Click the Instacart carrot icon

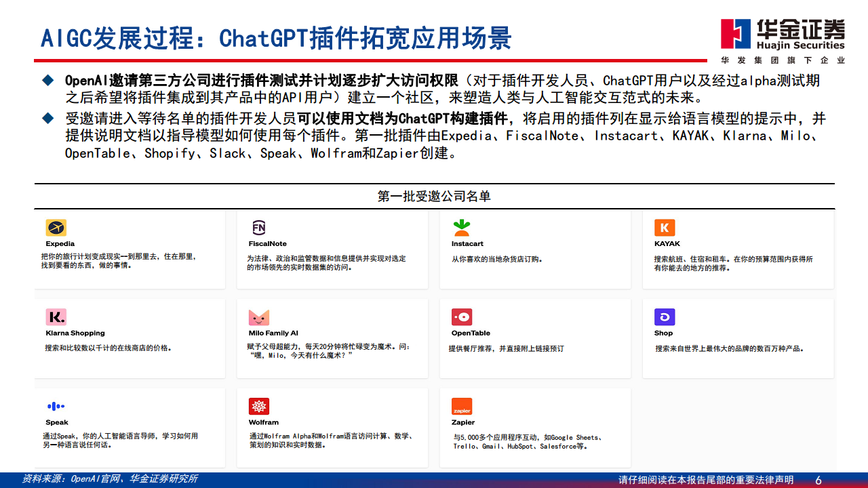click(x=462, y=228)
